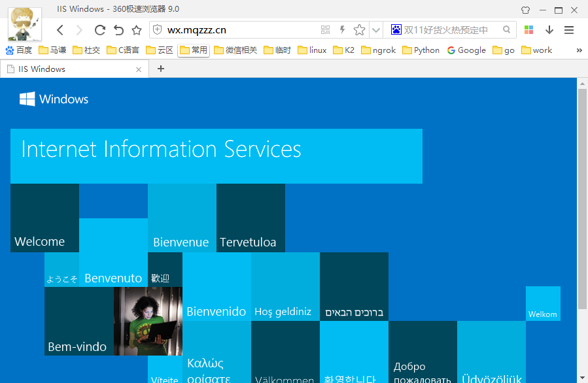Select the IIS Windows tab
588x383 pixels.
(75, 69)
